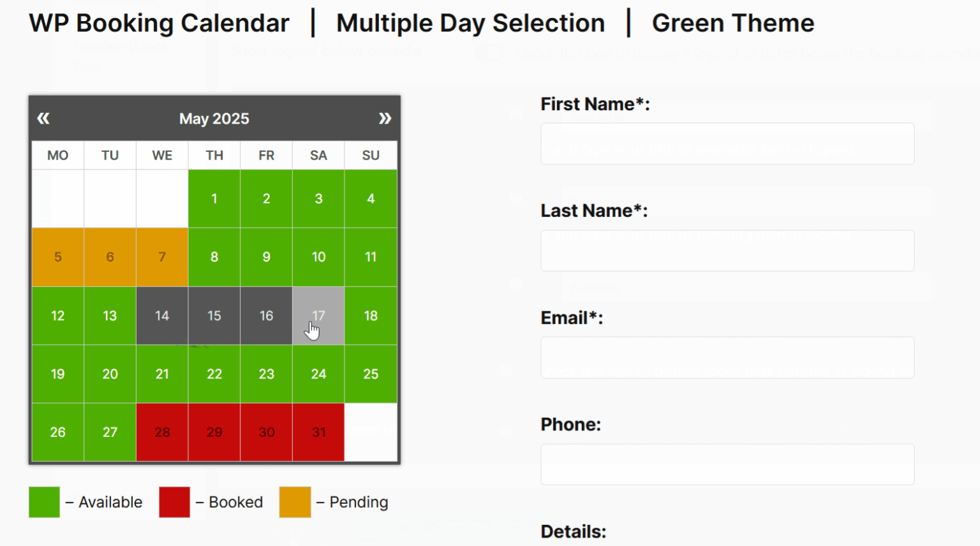Screen dimensions: 980x546
Task: Advance the calendar to June 2025
Action: coord(385,118)
